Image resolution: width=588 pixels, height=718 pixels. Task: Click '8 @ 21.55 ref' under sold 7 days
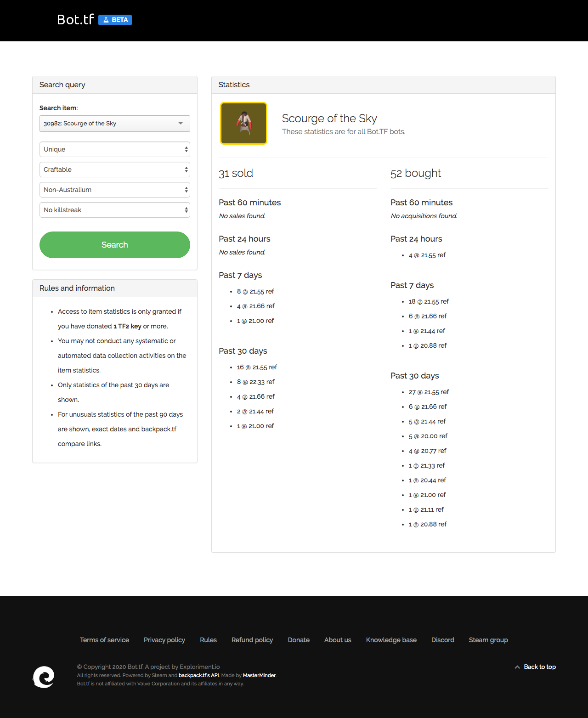pyautogui.click(x=255, y=291)
